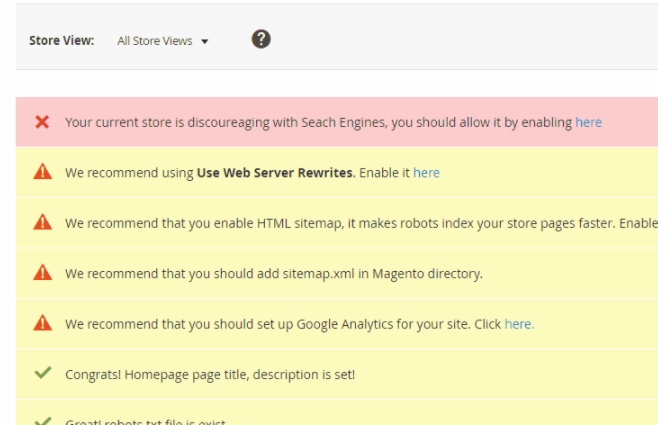Click the question mark help icon
This screenshot has height=425, width=658.
pos(261,40)
